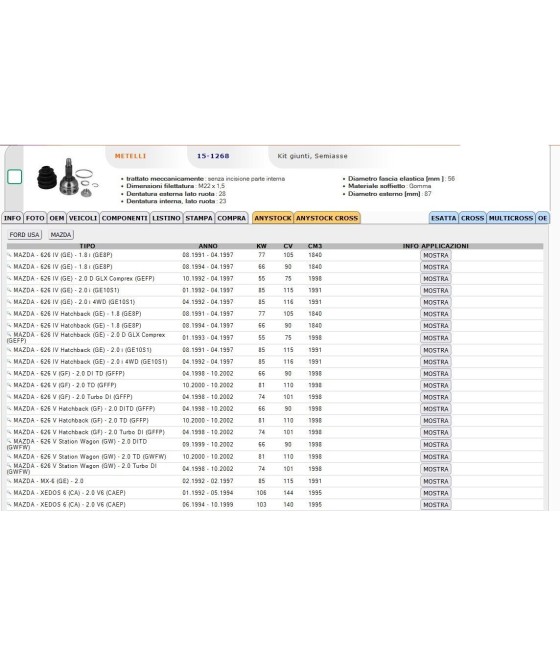560x655 pixels.
Task: Click MOSTRA for 626 V Hatchback 2.0 Turbo DI
Action: click(436, 432)
